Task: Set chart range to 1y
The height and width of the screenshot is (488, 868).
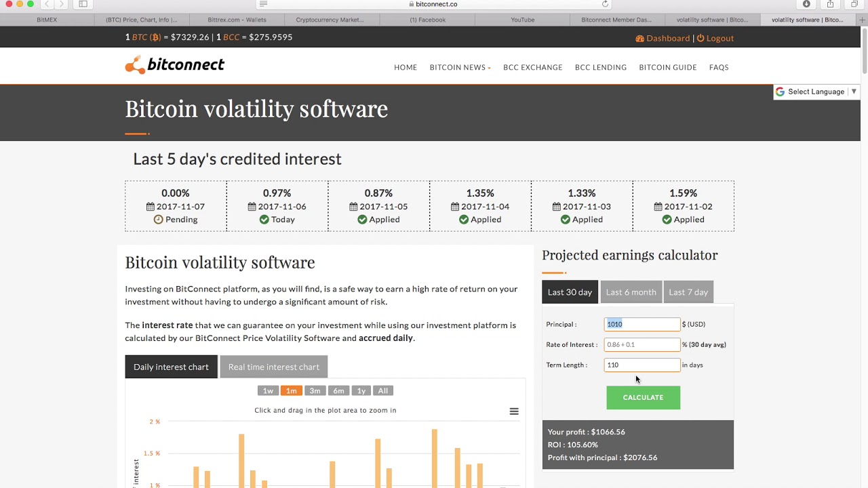Action: point(361,390)
